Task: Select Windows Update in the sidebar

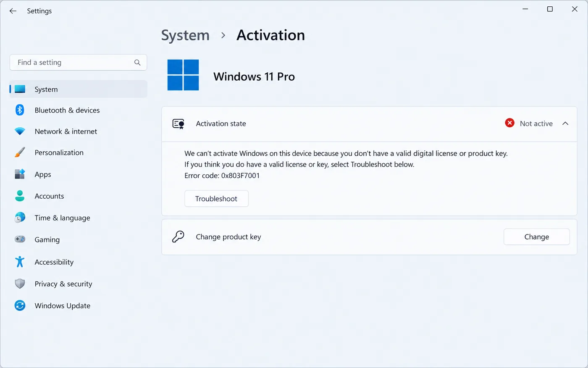Action: coord(78,306)
